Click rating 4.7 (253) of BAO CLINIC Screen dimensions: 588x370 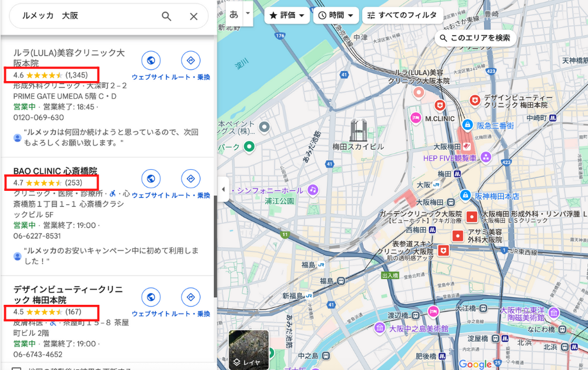pos(48,183)
